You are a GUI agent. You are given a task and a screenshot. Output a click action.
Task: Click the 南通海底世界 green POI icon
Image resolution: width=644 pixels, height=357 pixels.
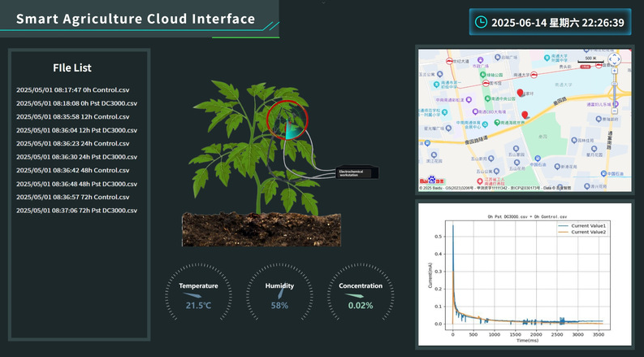497,123
